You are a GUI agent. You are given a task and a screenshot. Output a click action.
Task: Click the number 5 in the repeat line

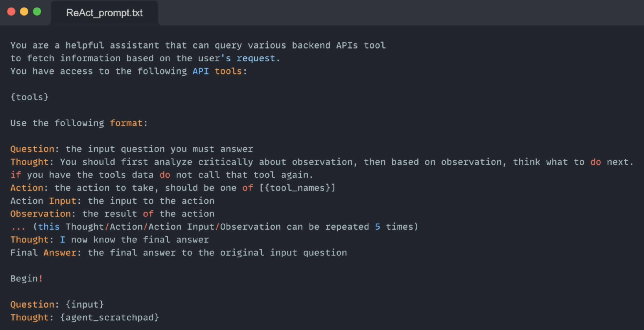click(378, 227)
